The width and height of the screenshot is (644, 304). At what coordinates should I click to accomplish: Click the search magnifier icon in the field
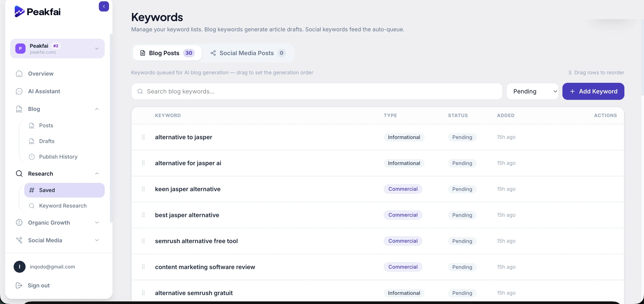[x=140, y=92]
